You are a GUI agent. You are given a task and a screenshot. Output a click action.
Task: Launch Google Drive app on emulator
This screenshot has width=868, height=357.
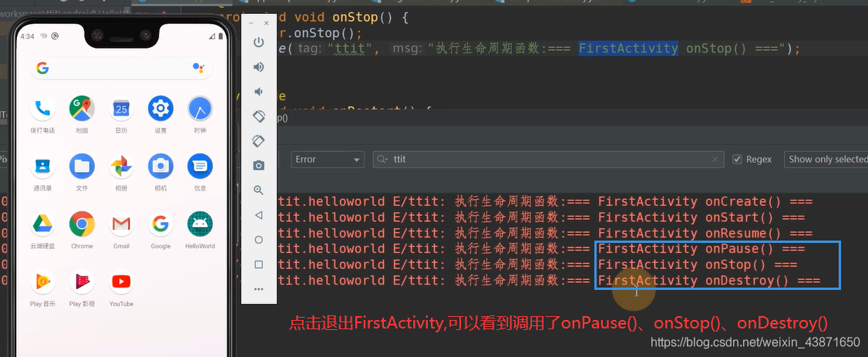coord(42,224)
